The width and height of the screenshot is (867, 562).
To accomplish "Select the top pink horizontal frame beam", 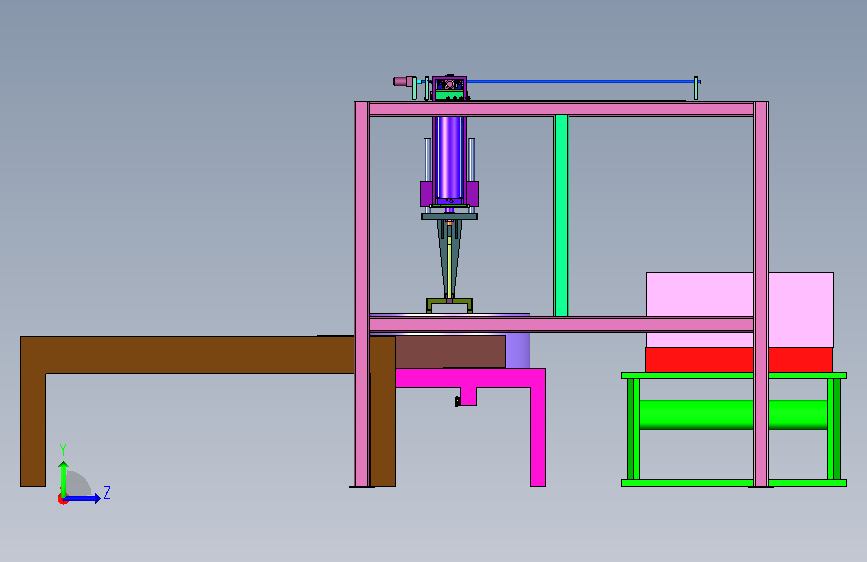I will tap(561, 108).
